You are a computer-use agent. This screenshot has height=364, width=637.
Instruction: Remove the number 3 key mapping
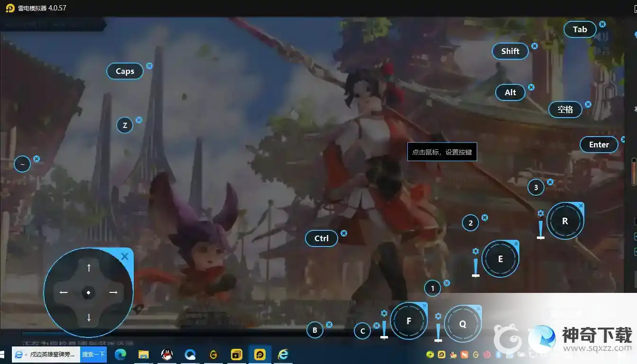click(550, 182)
